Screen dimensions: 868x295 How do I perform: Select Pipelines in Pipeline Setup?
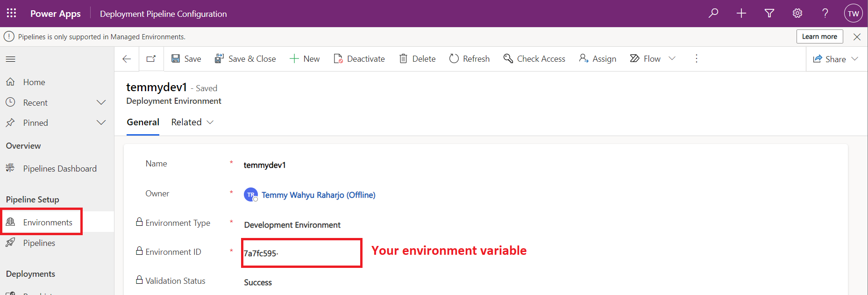pos(39,243)
